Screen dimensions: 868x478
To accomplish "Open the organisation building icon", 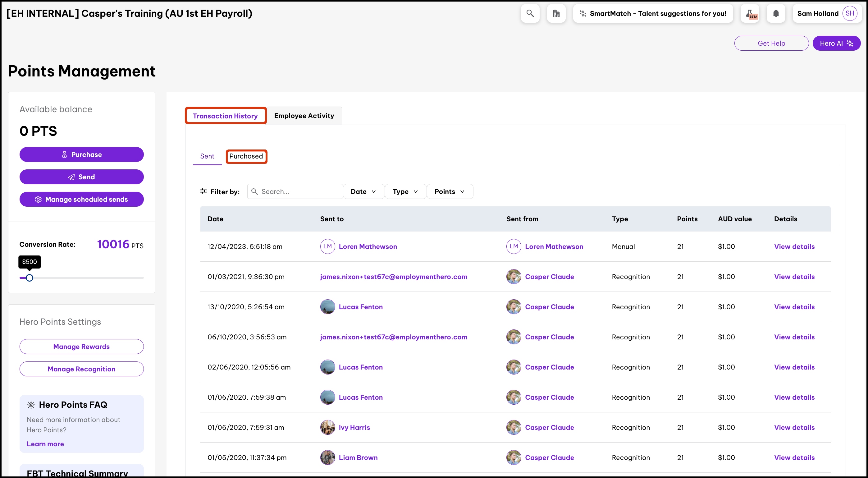I will [x=556, y=13].
